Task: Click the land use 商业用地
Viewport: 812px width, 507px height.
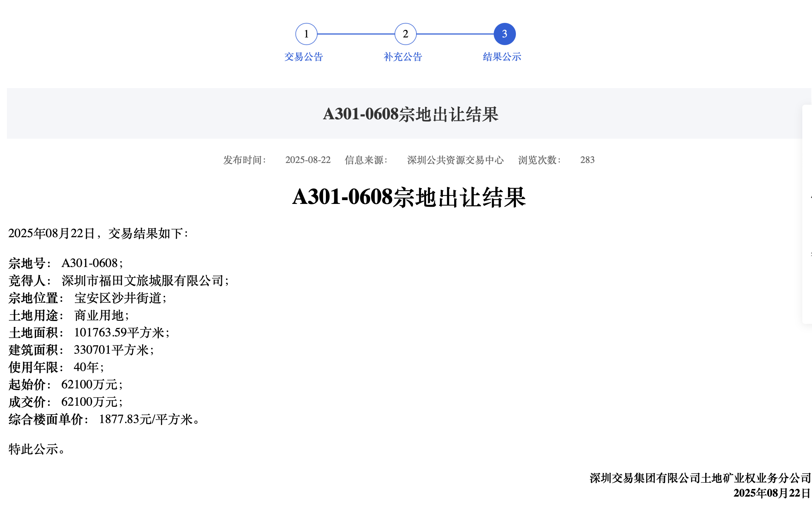Action: pyautogui.click(x=99, y=315)
